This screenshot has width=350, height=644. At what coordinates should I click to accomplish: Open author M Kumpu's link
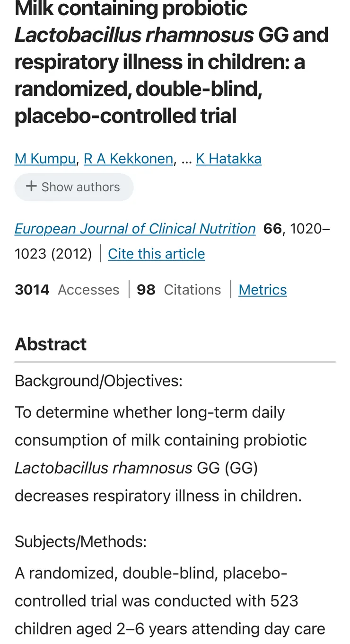pyautogui.click(x=45, y=159)
